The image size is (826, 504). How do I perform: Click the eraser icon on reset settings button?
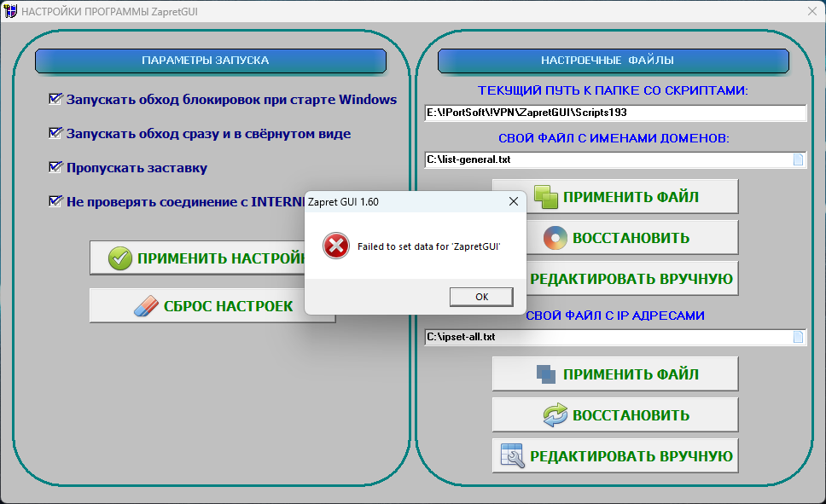[147, 306]
